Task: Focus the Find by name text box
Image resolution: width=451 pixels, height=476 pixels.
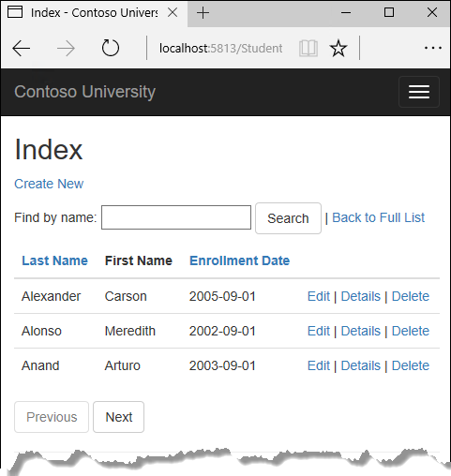Action: (x=176, y=217)
